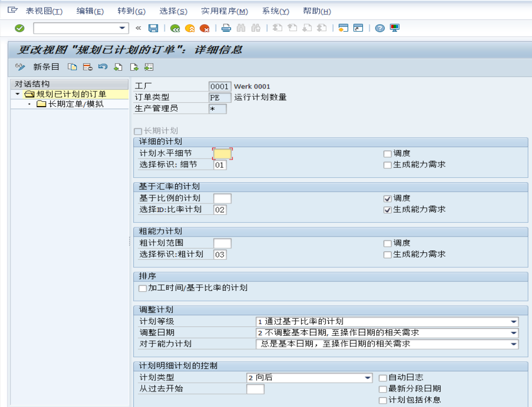Enable 生成能力需求 under 粗能力计划
Viewport: 532px width, 407px height.
pos(387,254)
